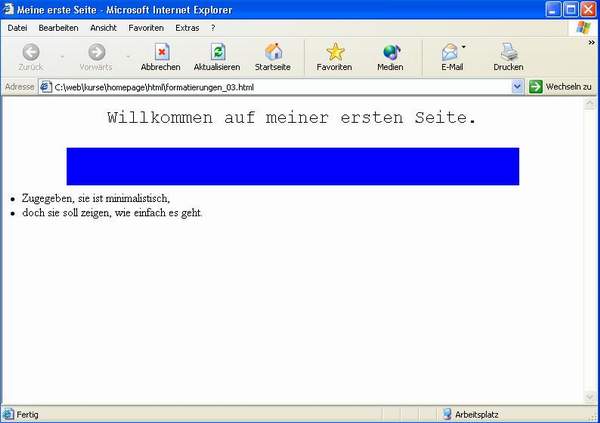600x423 pixels.
Task: Click the scrollbar down arrow
Action: click(x=589, y=397)
